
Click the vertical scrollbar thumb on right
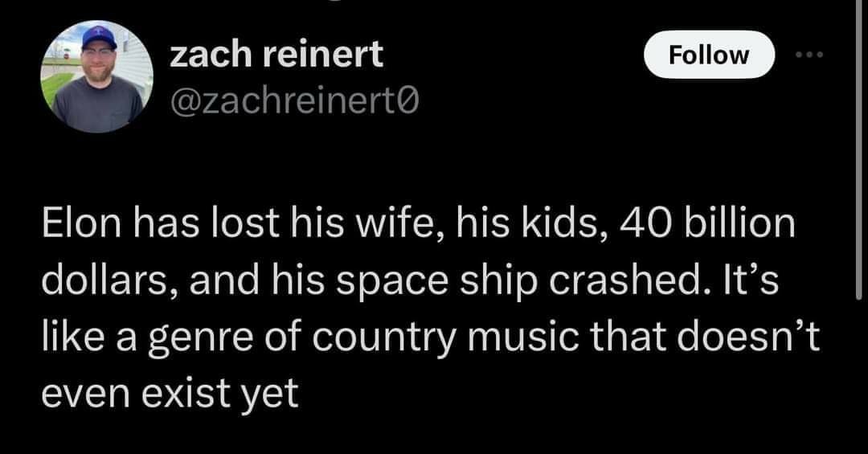point(858,149)
